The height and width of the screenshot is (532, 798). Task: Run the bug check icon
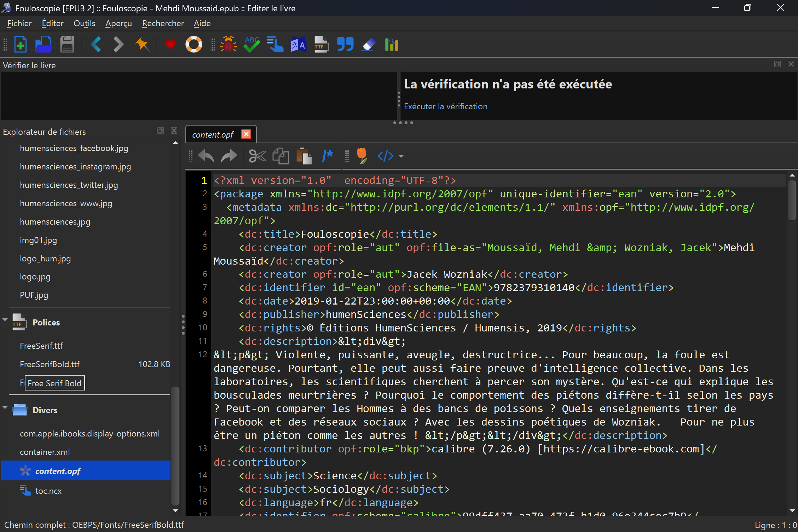[228, 45]
